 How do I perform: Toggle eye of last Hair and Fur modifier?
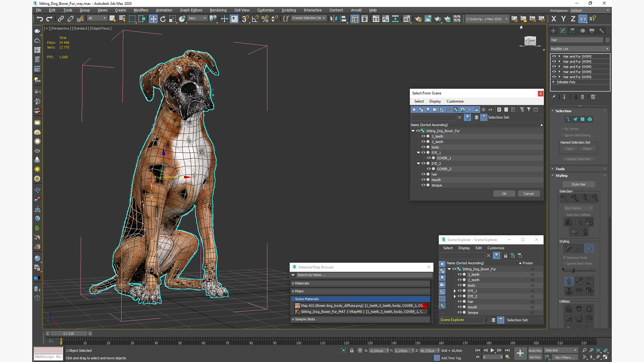tap(554, 77)
